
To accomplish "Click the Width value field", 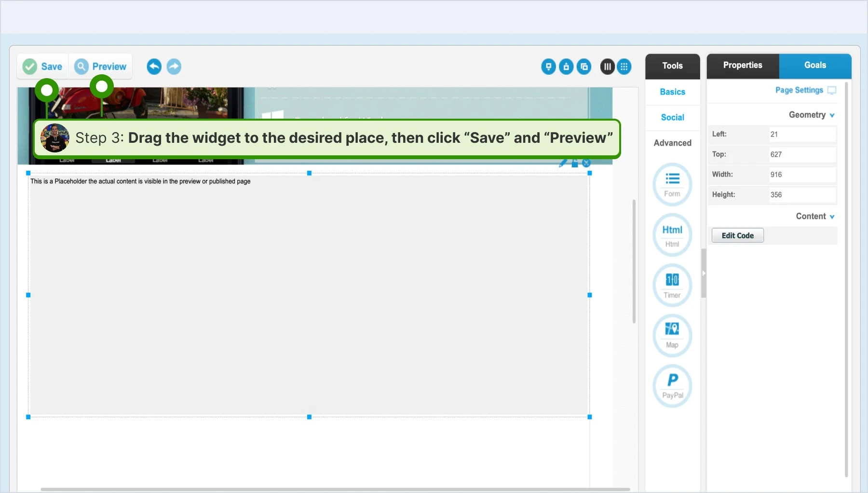I will tap(802, 175).
